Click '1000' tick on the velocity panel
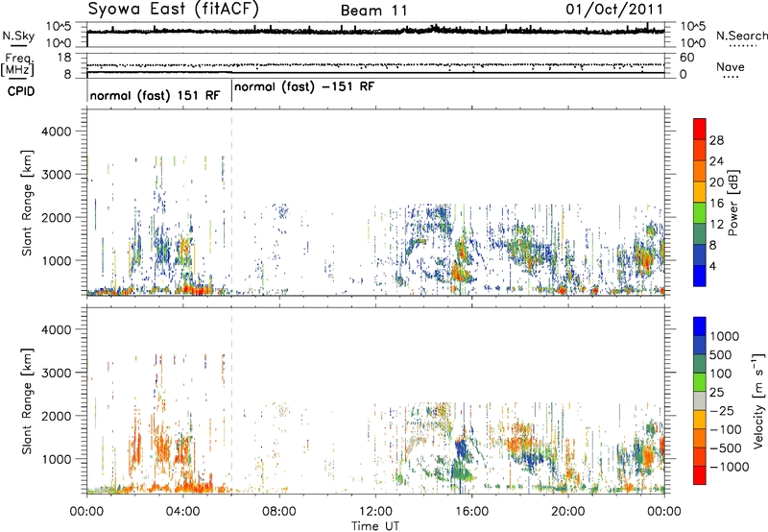 point(56,459)
